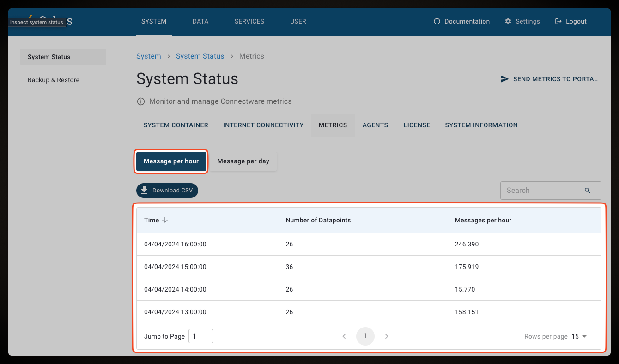Click the Download CSV arrow icon
Image resolution: width=619 pixels, height=364 pixels.
tap(145, 190)
